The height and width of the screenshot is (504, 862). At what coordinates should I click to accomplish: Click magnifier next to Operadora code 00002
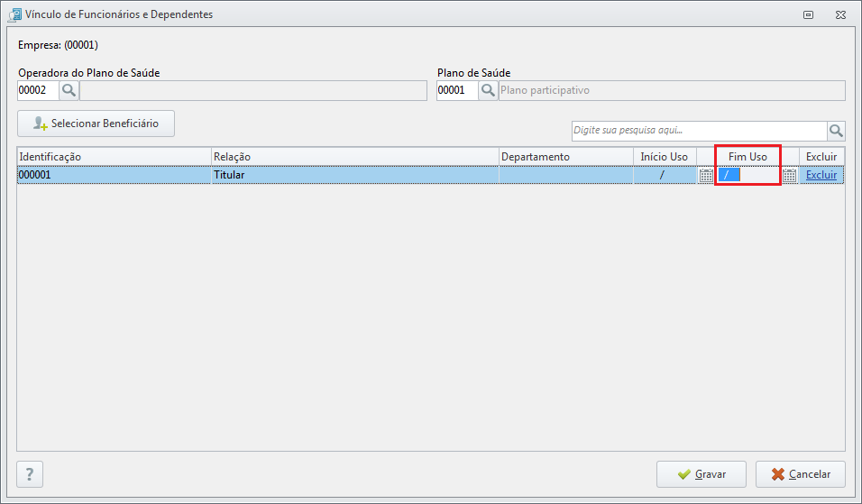(69, 90)
